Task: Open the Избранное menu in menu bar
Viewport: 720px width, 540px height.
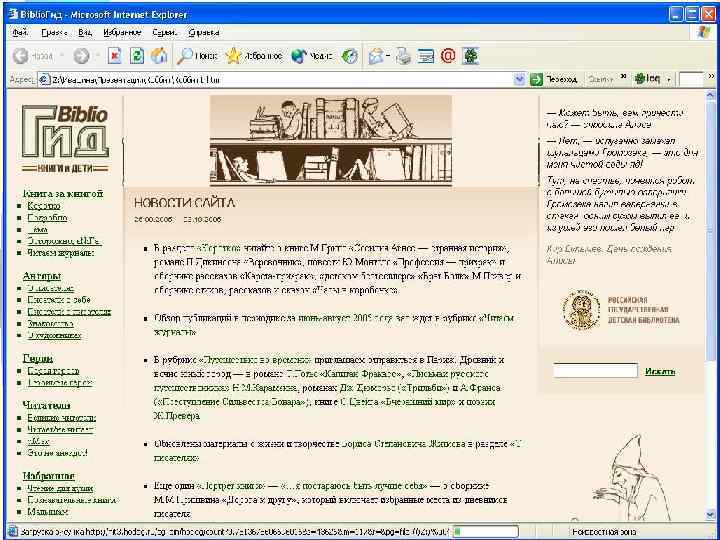Action: coord(122,33)
